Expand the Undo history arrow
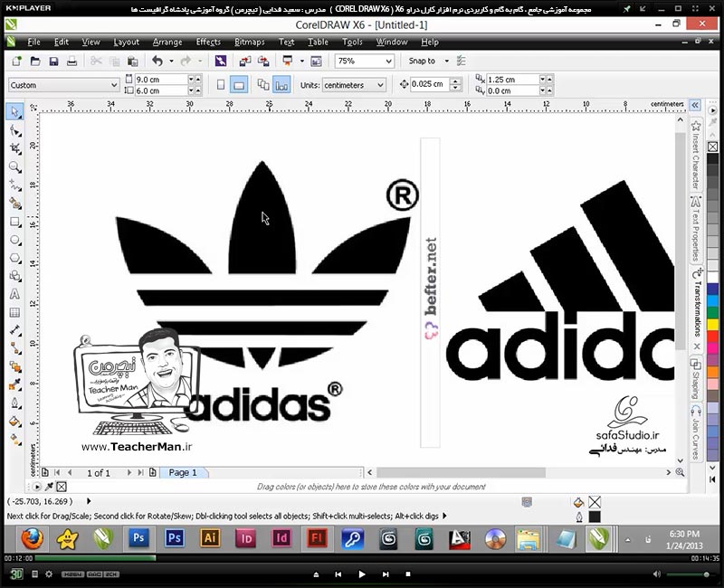The width and height of the screenshot is (724, 588). pyautogui.click(x=171, y=61)
